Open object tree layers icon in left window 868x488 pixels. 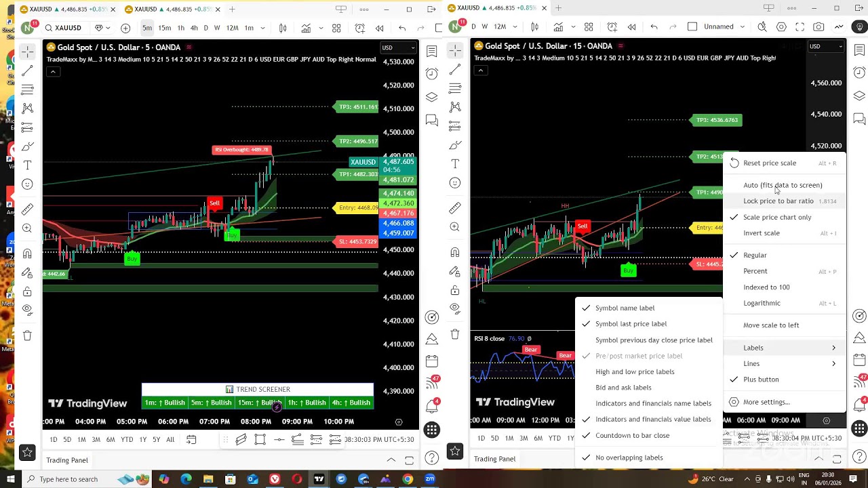(432, 97)
